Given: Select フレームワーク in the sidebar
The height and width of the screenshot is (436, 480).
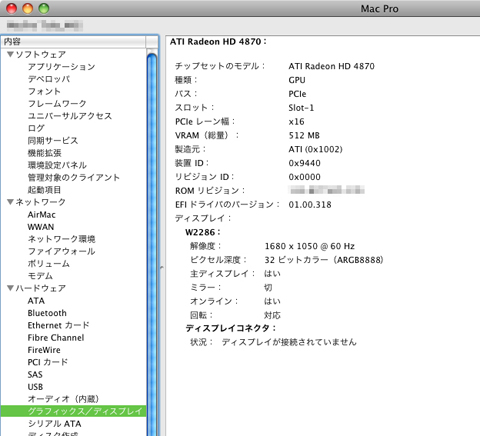Looking at the screenshot, I should coord(57,104).
